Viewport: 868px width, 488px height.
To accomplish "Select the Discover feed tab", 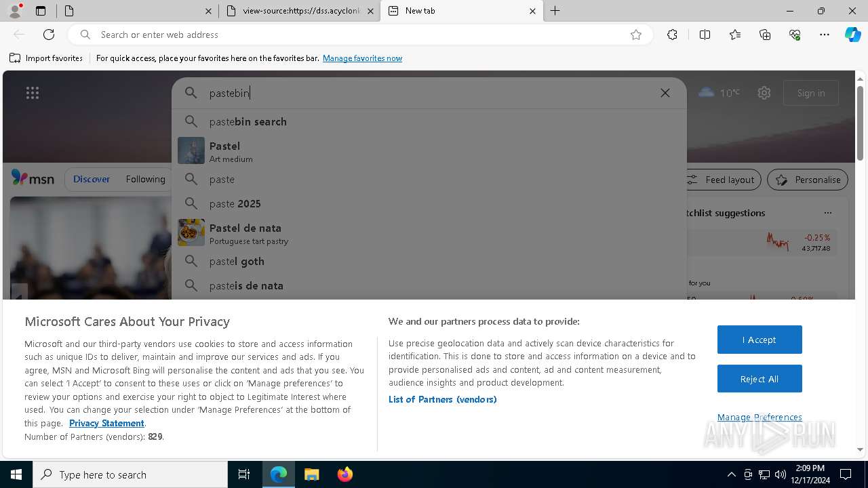I will tap(92, 179).
